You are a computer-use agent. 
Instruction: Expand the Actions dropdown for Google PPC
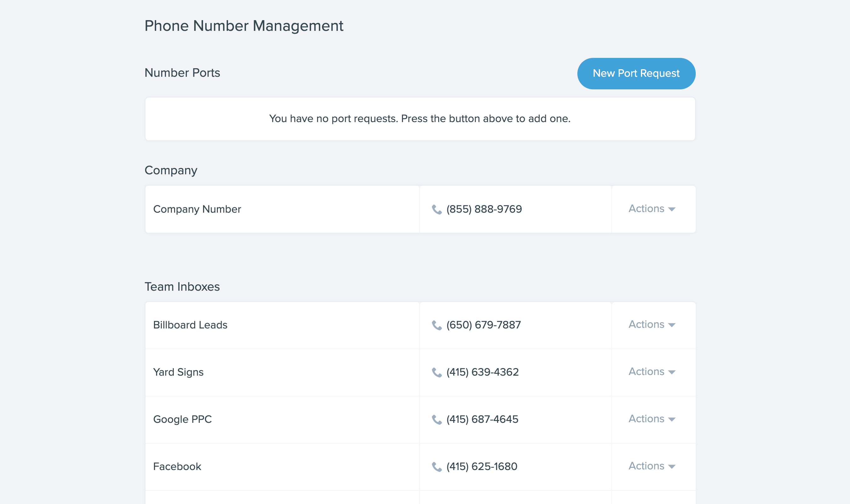point(652,419)
